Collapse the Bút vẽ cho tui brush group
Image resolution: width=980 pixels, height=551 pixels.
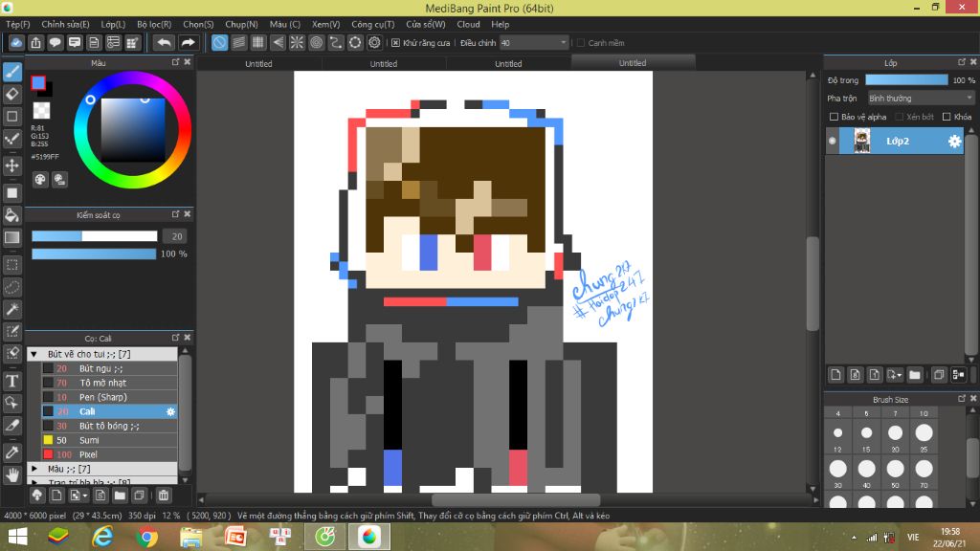click(x=34, y=354)
